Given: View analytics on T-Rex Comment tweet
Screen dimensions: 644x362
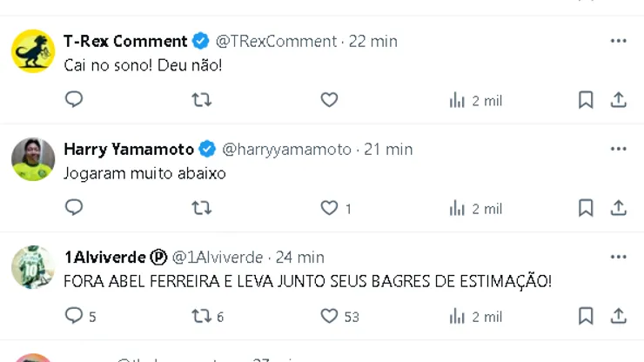Looking at the screenshot, I should (x=475, y=100).
